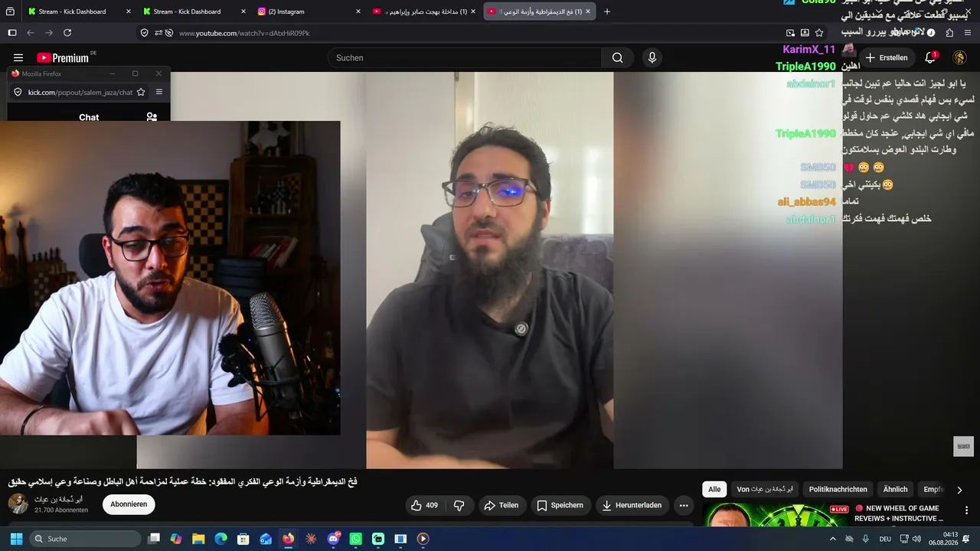Subscribe using the Abonnieren button
Image resolution: width=980 pixels, height=551 pixels.
coord(129,504)
